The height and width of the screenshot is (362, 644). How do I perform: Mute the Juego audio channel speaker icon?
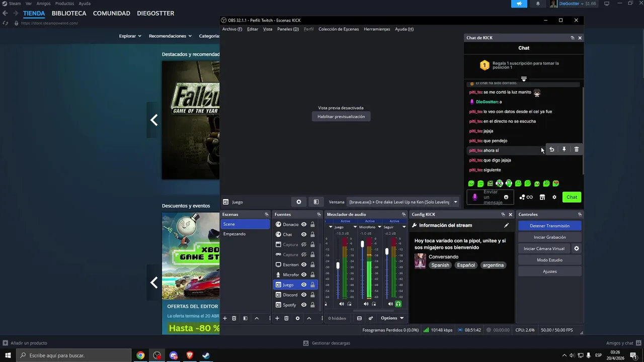tap(342, 304)
